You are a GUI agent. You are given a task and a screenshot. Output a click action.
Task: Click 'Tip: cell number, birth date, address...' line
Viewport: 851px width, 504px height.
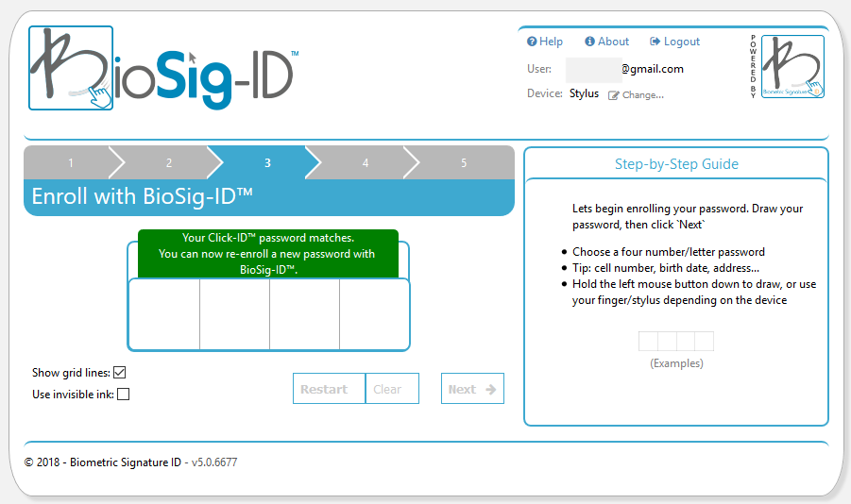point(666,268)
